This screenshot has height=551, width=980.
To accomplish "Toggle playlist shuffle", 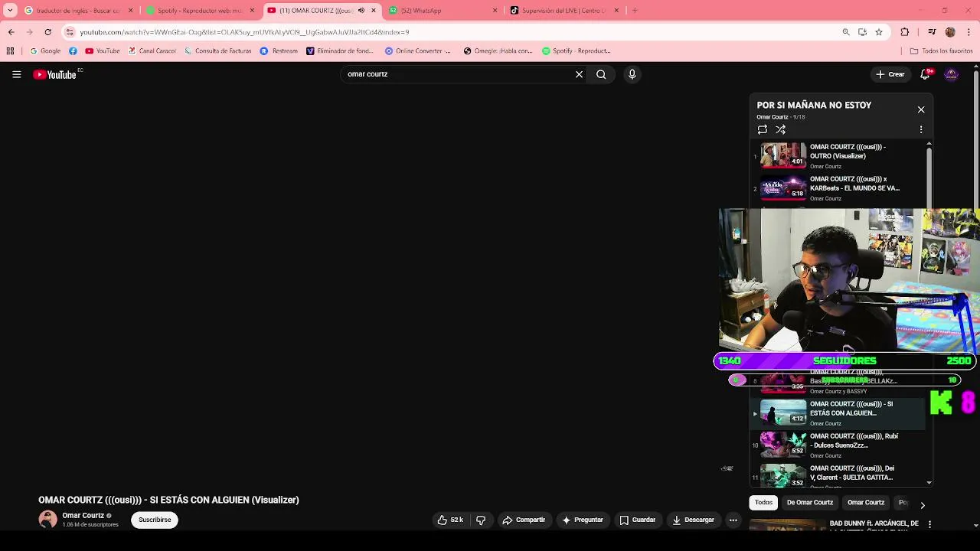I will [x=780, y=130].
